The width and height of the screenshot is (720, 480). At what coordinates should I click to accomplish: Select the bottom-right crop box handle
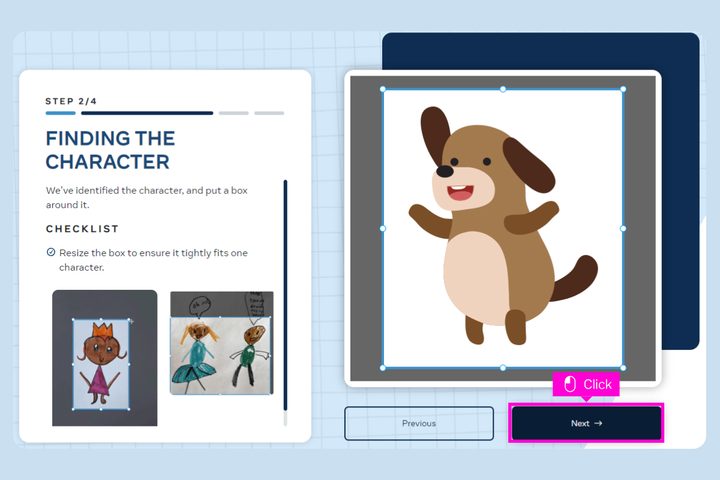click(x=623, y=368)
